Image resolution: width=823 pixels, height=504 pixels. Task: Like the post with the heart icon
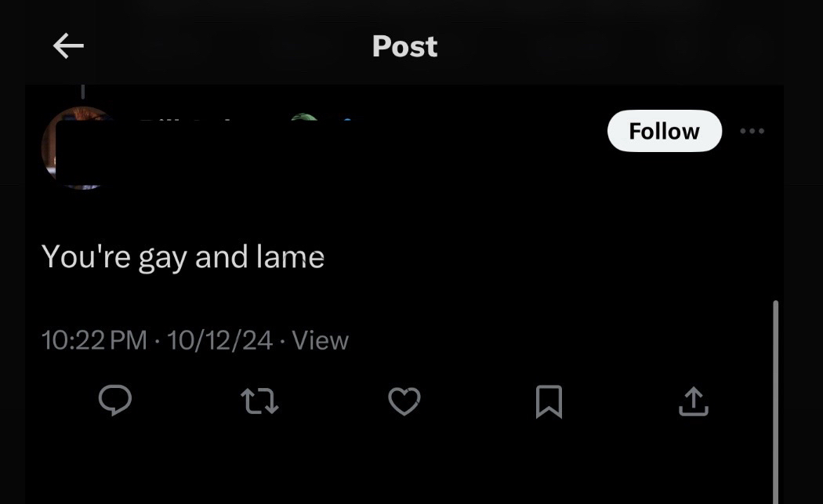point(404,401)
